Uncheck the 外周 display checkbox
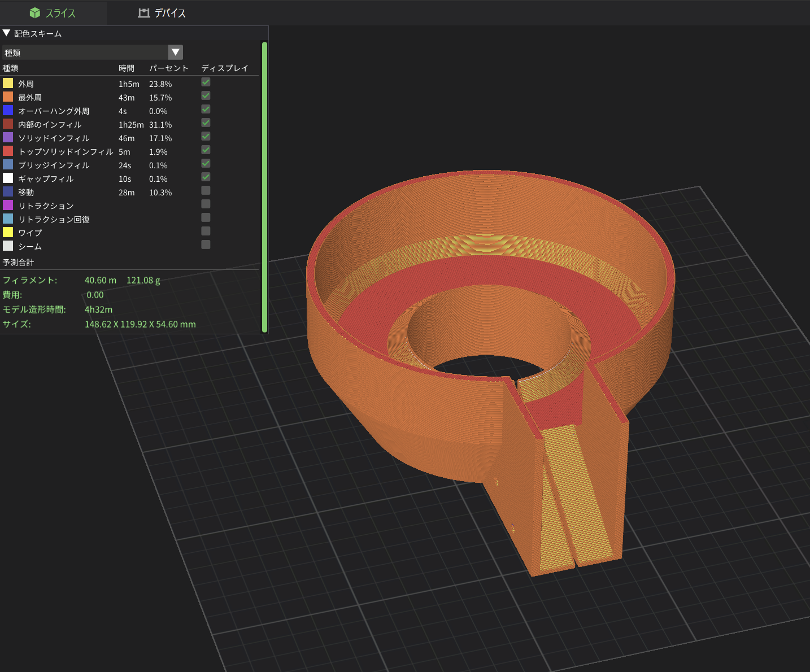The width and height of the screenshot is (810, 672). 206,82
